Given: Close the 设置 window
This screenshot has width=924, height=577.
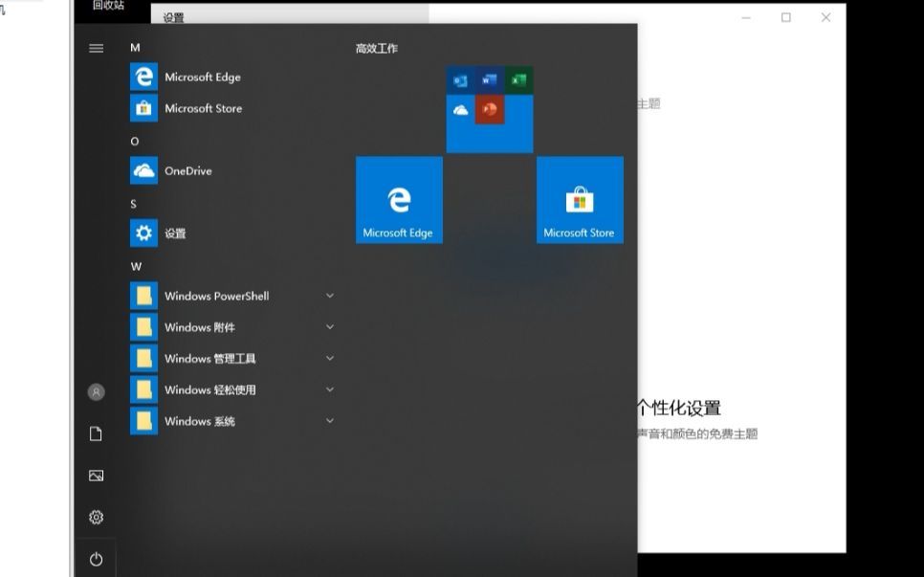Looking at the screenshot, I should 826,17.
